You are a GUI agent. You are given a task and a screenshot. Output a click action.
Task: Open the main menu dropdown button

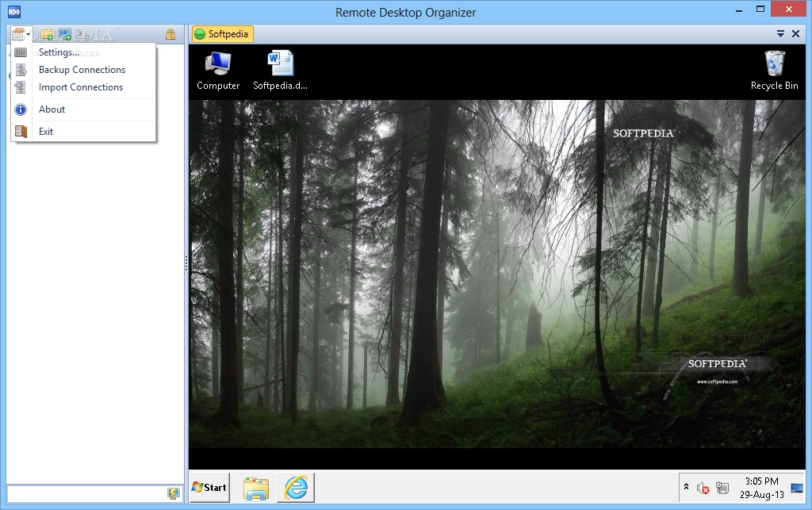21,34
